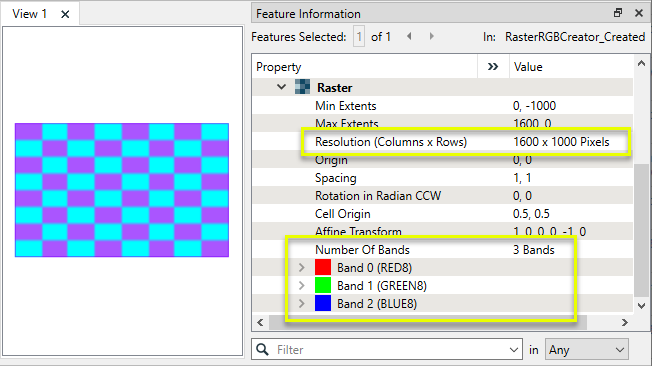
Task: Close the View 1 tab
Action: coord(65,14)
